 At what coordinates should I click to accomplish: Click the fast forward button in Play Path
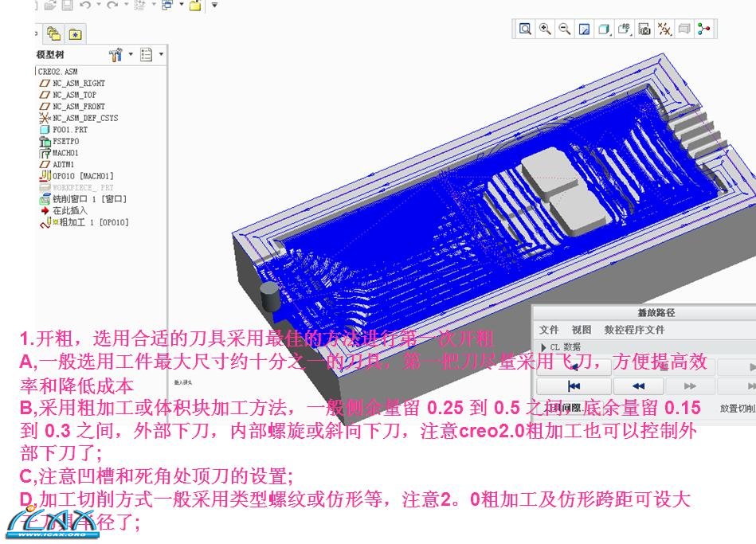[x=690, y=385]
